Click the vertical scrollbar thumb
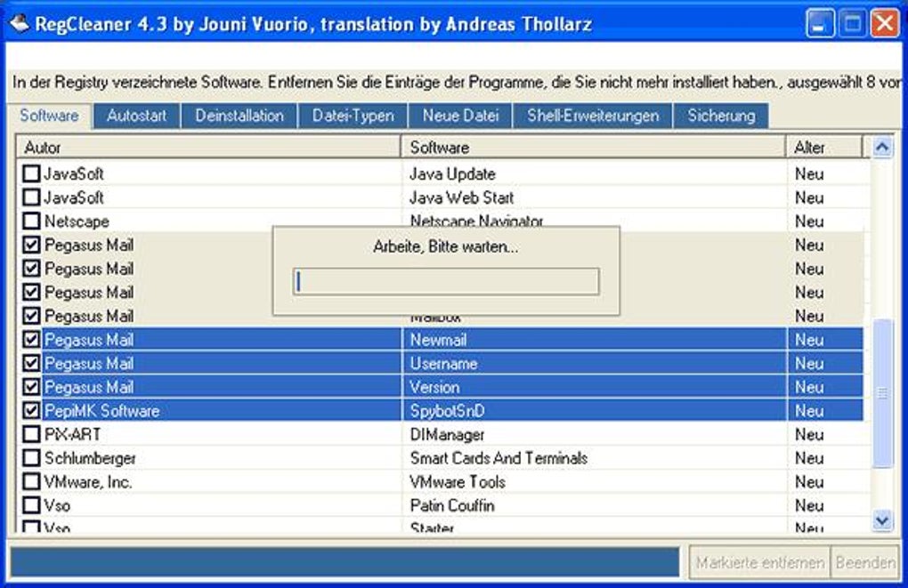This screenshot has width=908, height=588. 882,393
